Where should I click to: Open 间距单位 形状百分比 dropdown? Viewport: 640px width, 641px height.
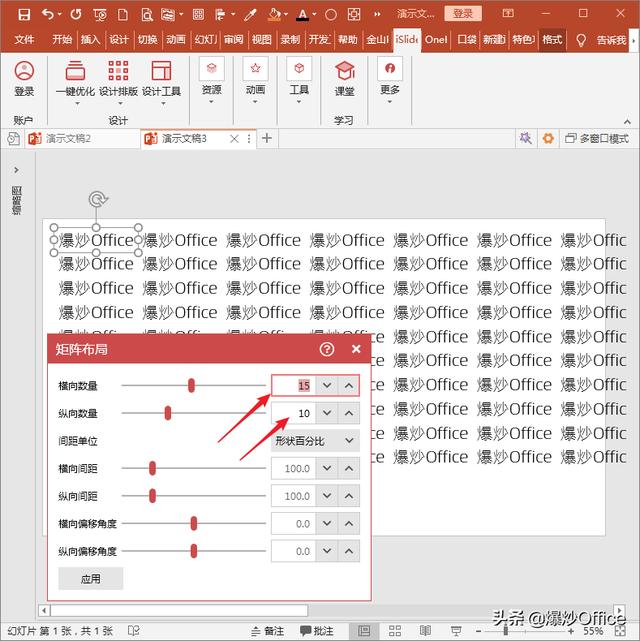tap(315, 441)
